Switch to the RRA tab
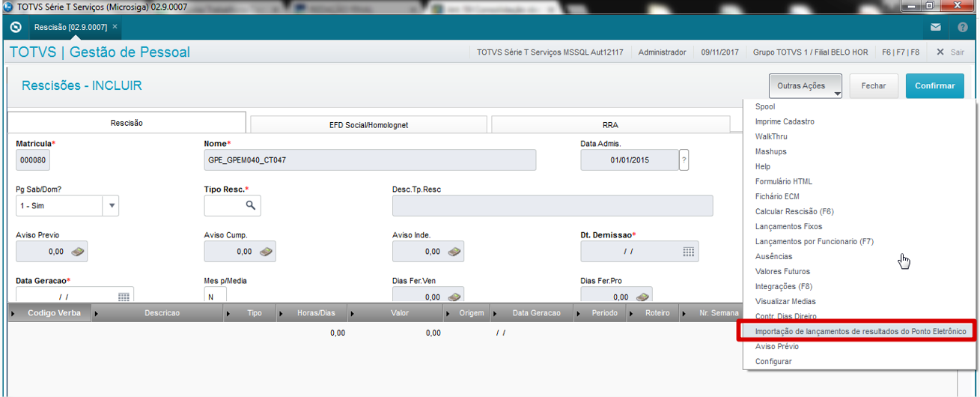The image size is (980, 397). [x=610, y=125]
